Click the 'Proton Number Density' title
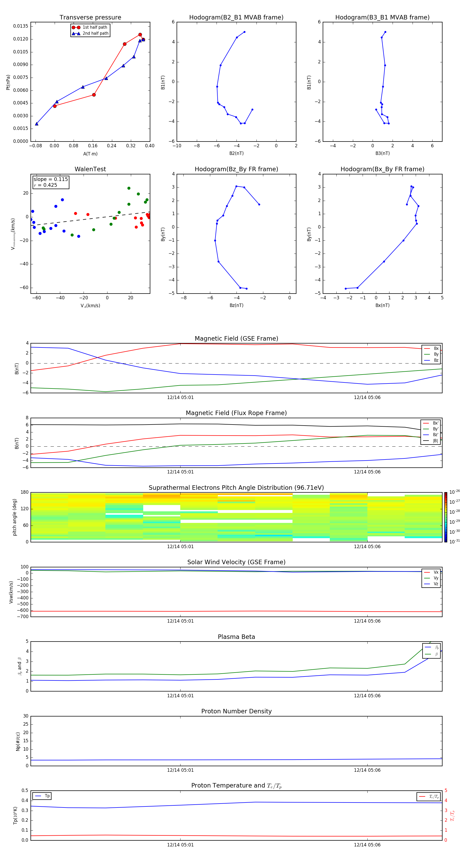The width and height of the screenshot is (473, 868). 236,711
